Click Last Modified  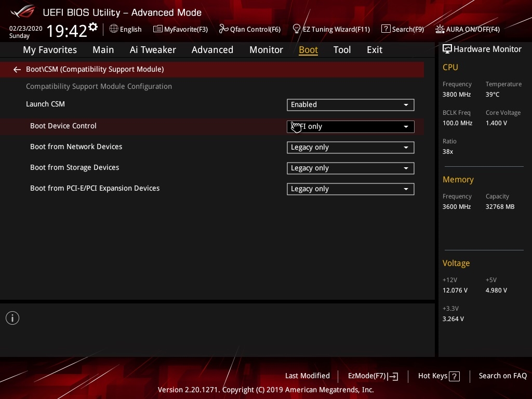coord(308,376)
